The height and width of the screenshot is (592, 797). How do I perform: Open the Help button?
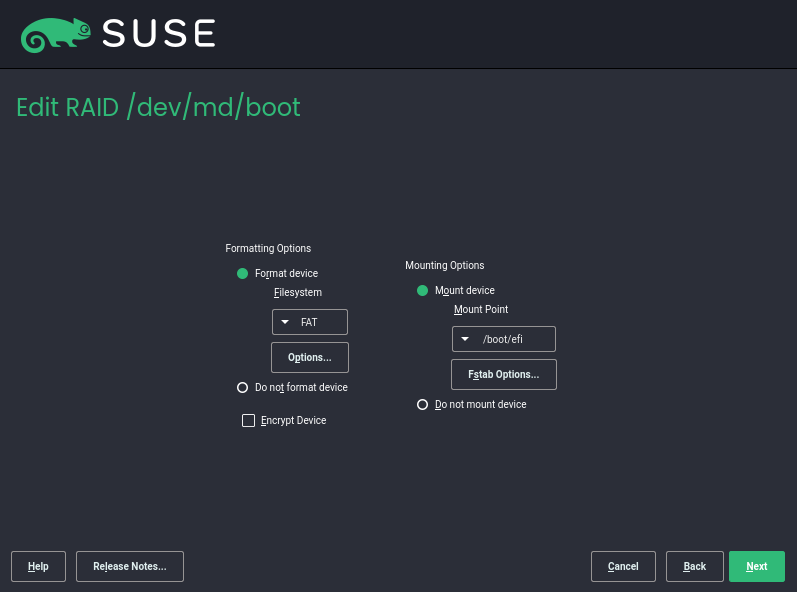[38, 566]
